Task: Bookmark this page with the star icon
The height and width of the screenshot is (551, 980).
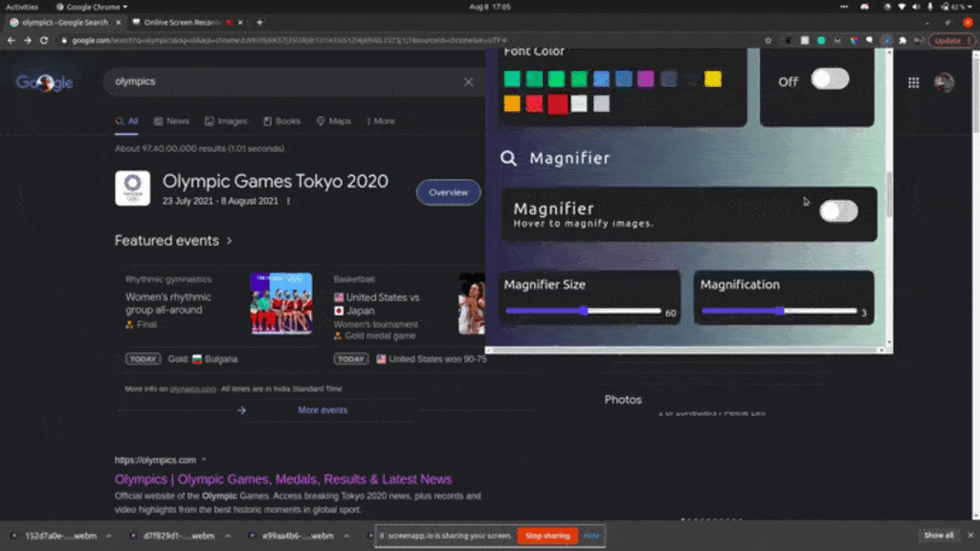Action: 768,40
